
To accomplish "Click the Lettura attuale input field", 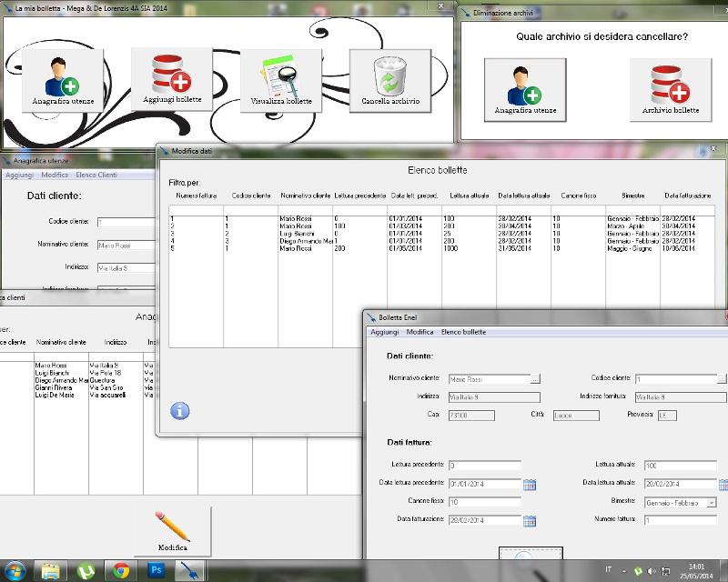I will click(x=680, y=466).
